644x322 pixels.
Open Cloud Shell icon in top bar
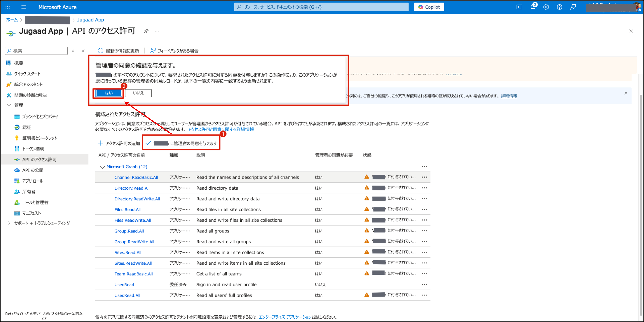tap(519, 7)
